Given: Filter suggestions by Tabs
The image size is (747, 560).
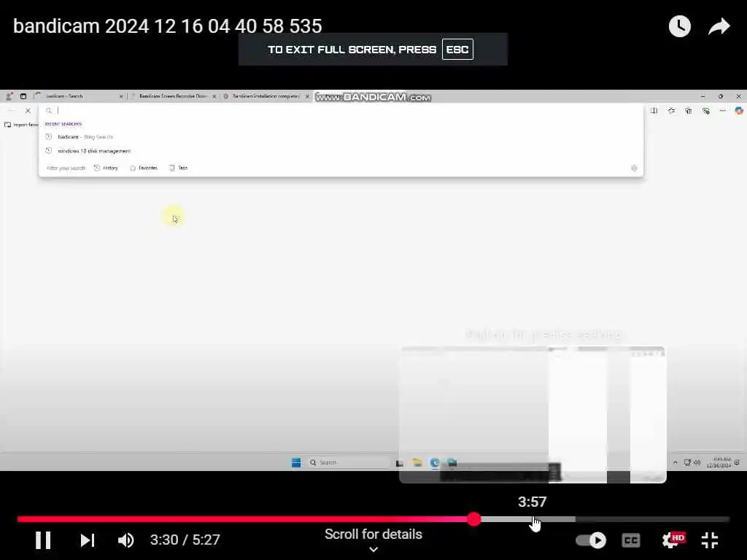Looking at the screenshot, I should click(x=178, y=168).
